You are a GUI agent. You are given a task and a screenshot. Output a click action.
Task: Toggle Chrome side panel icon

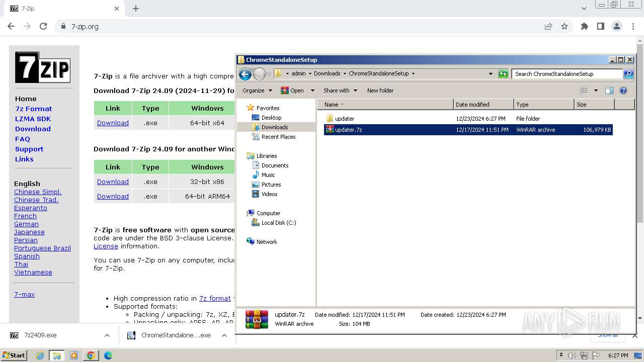click(x=601, y=26)
